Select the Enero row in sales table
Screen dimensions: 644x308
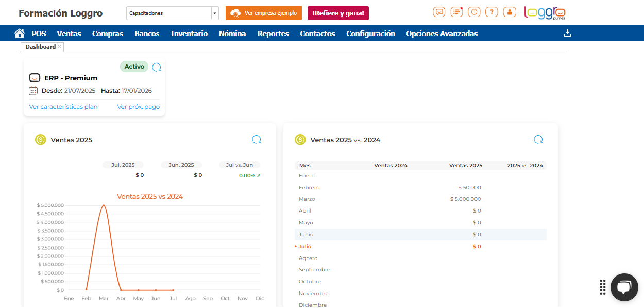[420, 176]
